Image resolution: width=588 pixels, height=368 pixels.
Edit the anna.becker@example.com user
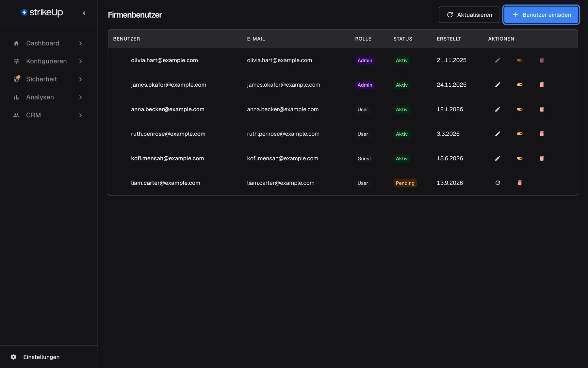498,109
